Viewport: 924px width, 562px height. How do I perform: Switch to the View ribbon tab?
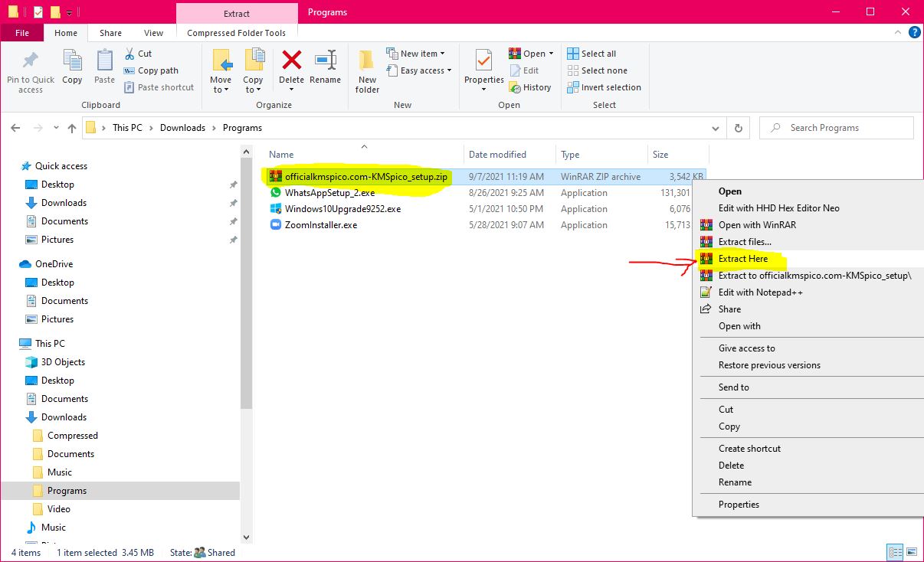(154, 33)
